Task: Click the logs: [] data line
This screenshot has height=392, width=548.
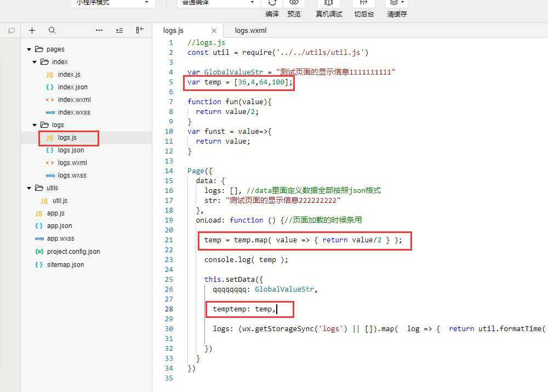Action: [x=293, y=191]
